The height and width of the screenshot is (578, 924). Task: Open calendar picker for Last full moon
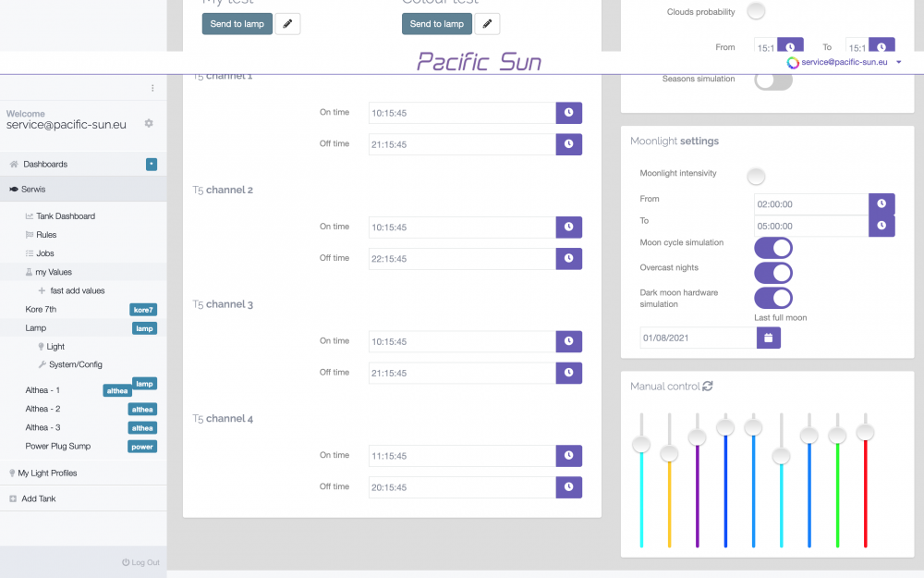pos(768,338)
